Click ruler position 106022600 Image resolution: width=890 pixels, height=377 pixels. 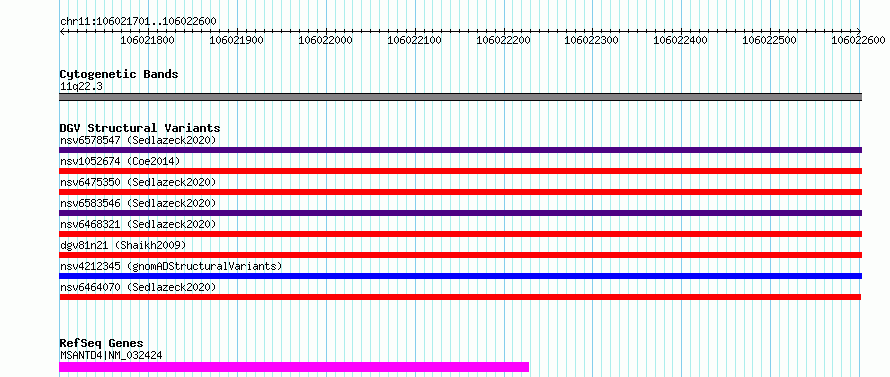point(859,40)
